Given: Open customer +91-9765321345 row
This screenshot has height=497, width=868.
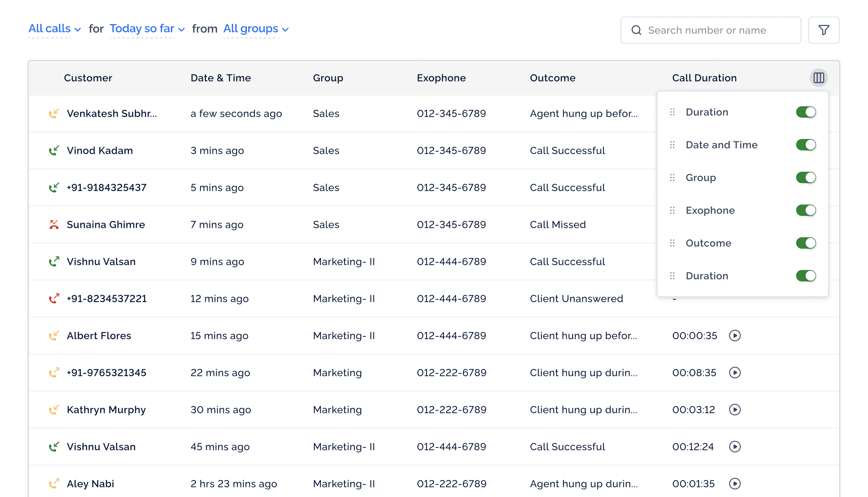Looking at the screenshot, I should [106, 373].
